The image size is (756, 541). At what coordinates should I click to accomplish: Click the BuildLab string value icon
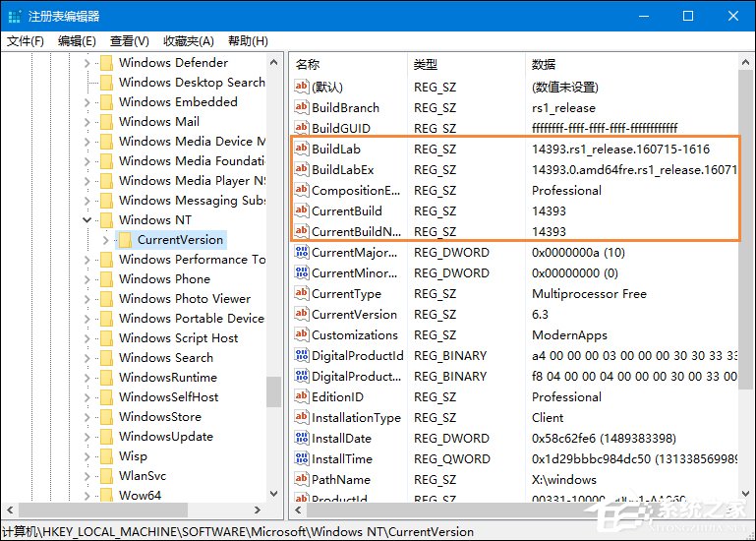302,150
